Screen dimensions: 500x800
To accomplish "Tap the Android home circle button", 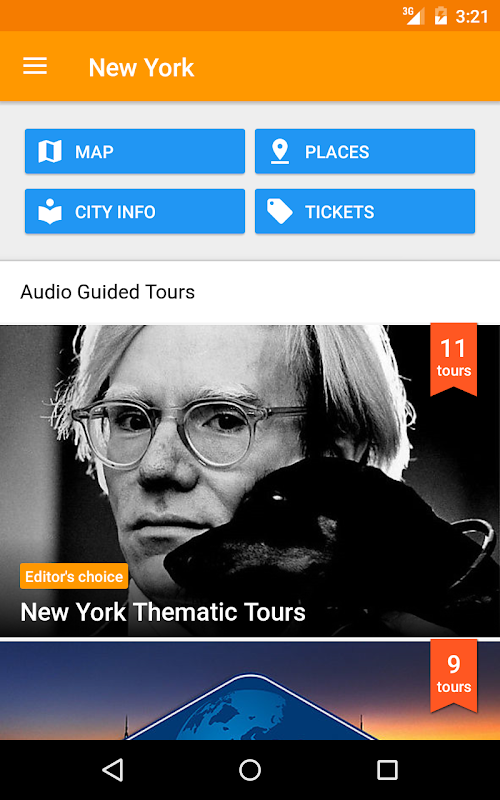I will 250,770.
